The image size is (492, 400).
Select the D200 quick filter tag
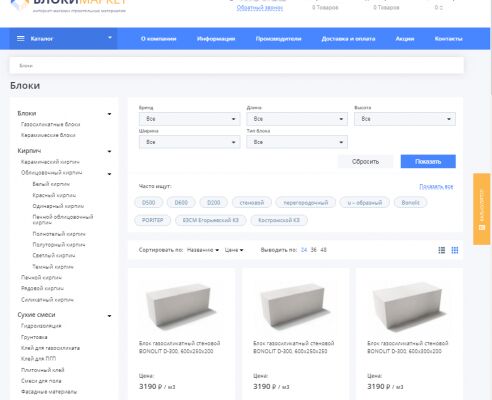pos(214,203)
